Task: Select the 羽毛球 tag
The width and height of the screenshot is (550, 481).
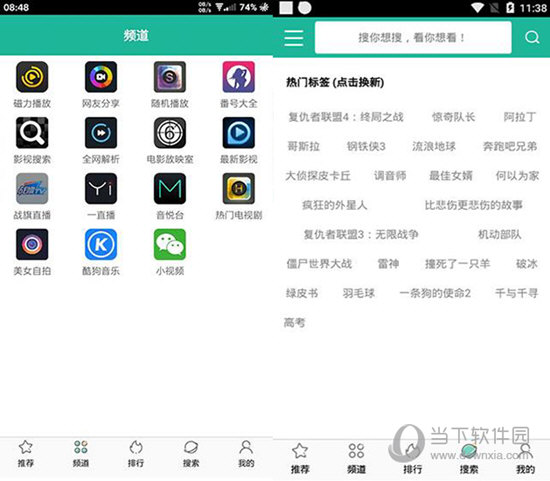Action: point(358,293)
